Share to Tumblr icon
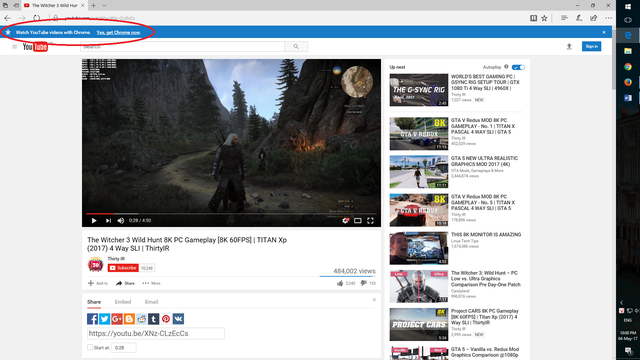The width and height of the screenshot is (640, 360). [153, 319]
